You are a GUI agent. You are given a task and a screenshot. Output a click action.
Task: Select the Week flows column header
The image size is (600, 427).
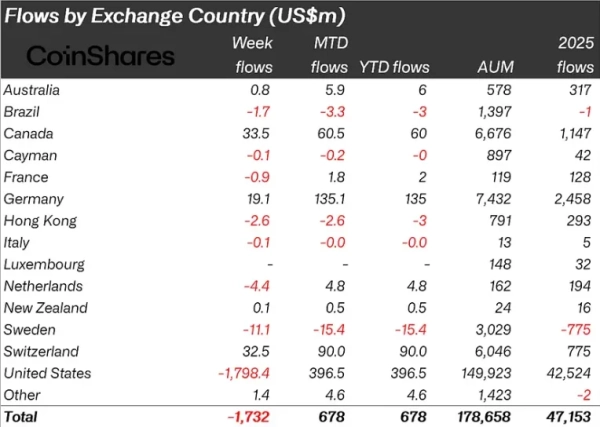coord(251,55)
